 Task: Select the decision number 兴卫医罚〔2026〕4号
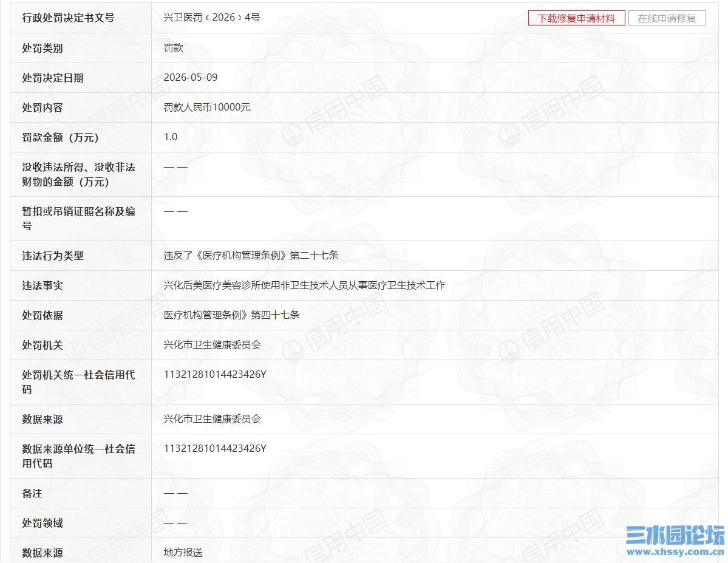click(212, 17)
